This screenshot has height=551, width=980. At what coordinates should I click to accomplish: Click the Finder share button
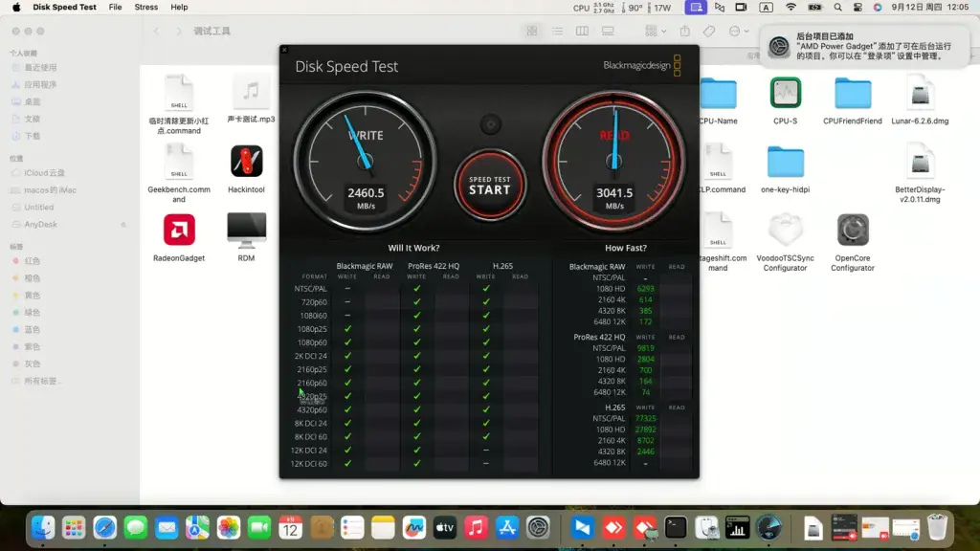pyautogui.click(x=685, y=32)
